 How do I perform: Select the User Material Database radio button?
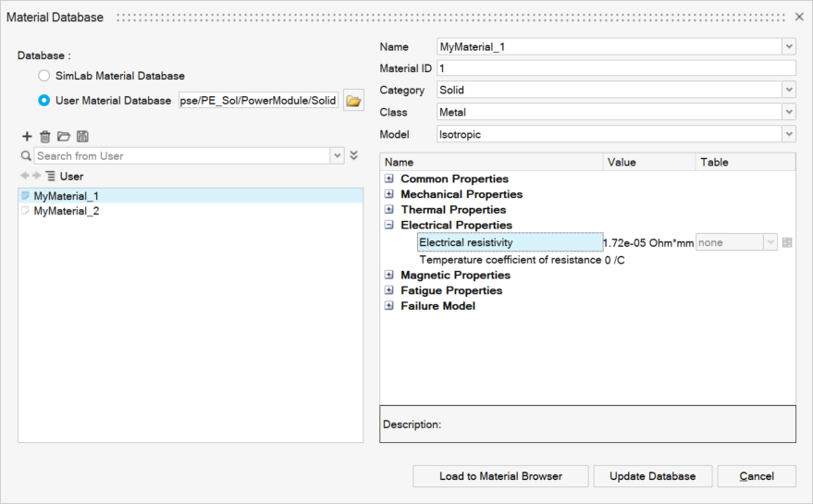44,100
